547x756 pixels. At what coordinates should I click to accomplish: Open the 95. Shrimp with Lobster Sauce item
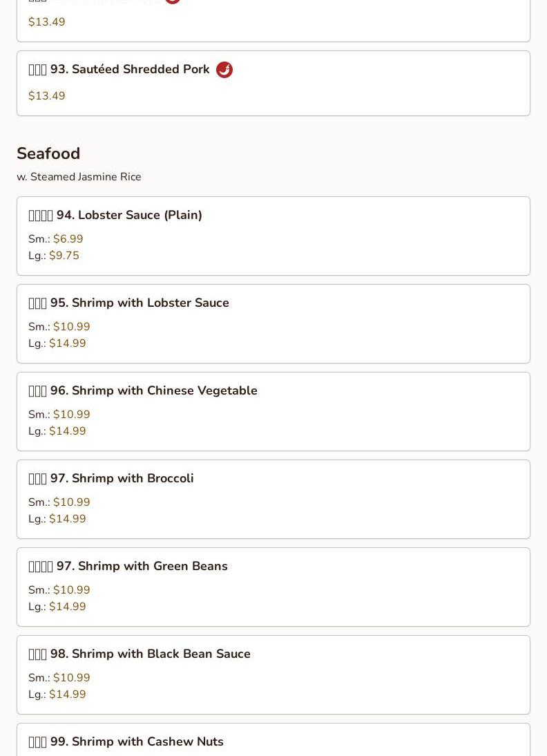tap(150, 303)
